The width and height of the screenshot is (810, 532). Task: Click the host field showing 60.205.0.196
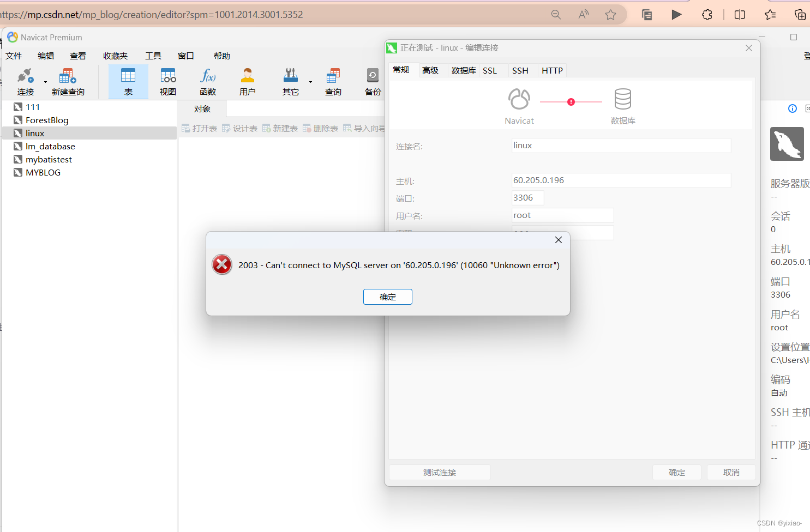point(621,180)
